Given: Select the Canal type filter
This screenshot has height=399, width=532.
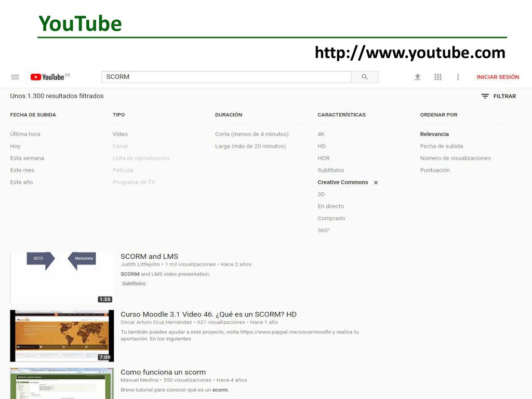Looking at the screenshot, I should point(120,146).
